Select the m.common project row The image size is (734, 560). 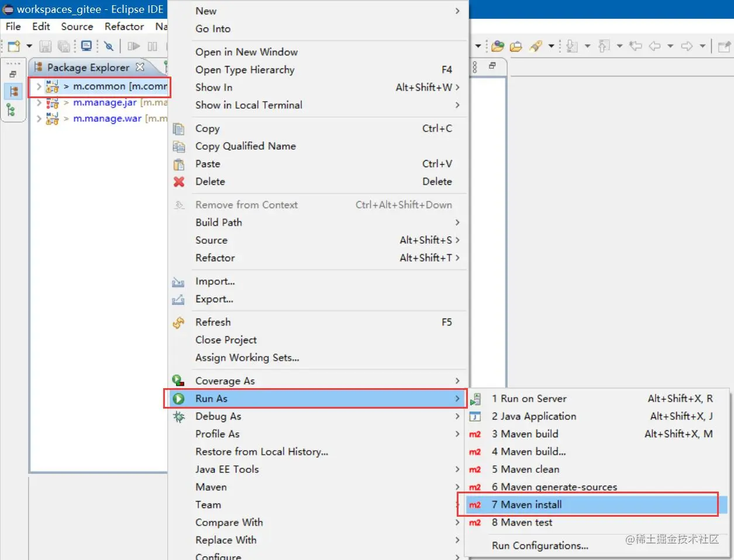100,87
